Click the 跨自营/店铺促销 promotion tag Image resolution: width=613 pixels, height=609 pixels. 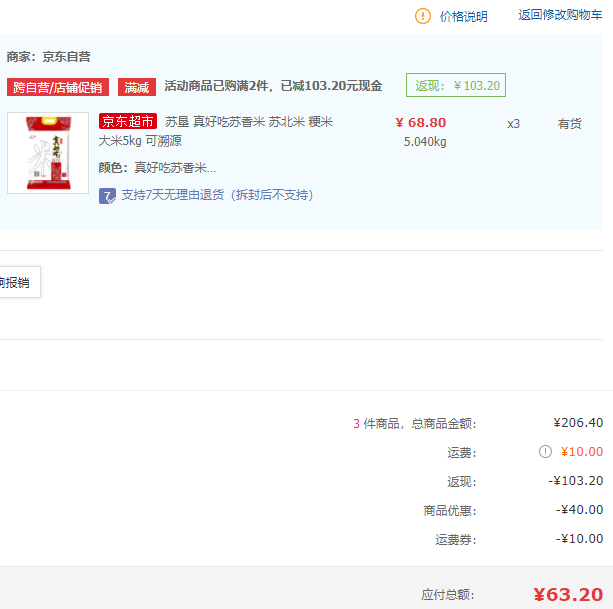pos(58,87)
